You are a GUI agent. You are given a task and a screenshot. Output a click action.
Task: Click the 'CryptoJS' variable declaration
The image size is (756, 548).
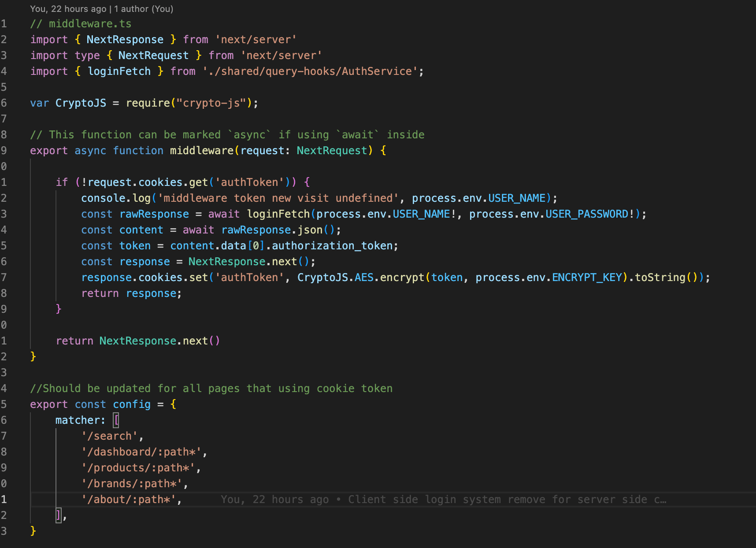point(81,103)
